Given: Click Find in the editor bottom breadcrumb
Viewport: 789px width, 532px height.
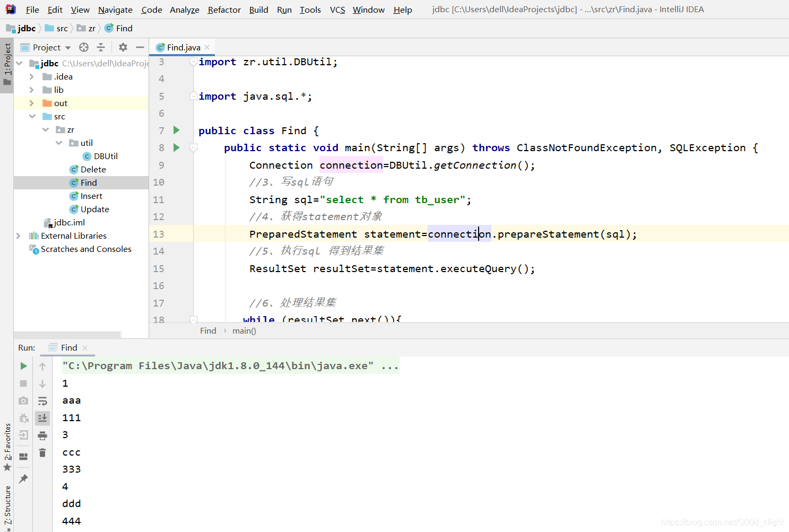Looking at the screenshot, I should point(208,330).
